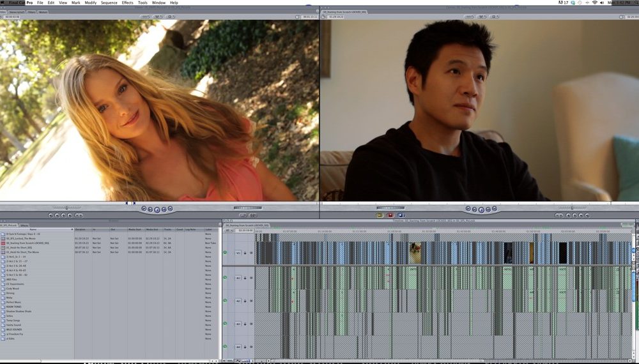
Task: Switch to the Motion tab in Viewer
Action: 43,11
